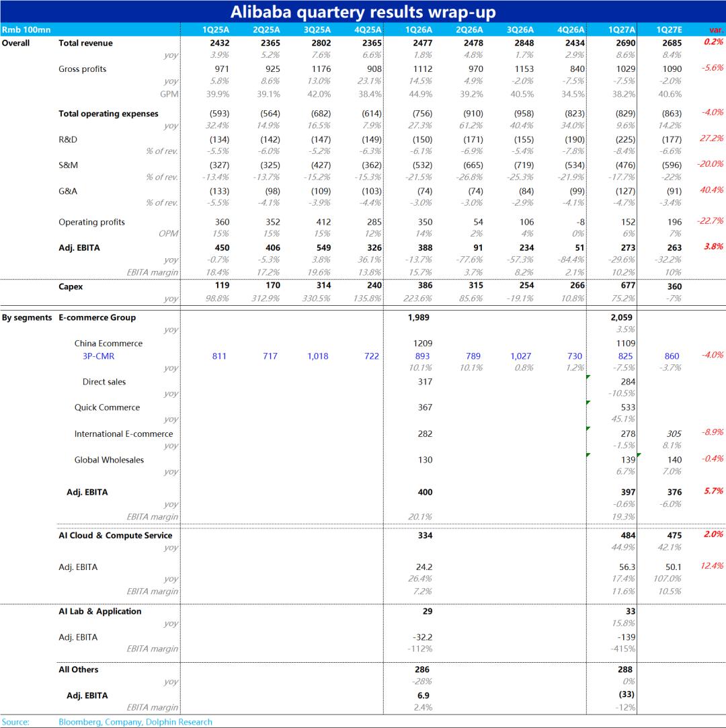Select 'Total operating expenses' row label

click(108, 114)
